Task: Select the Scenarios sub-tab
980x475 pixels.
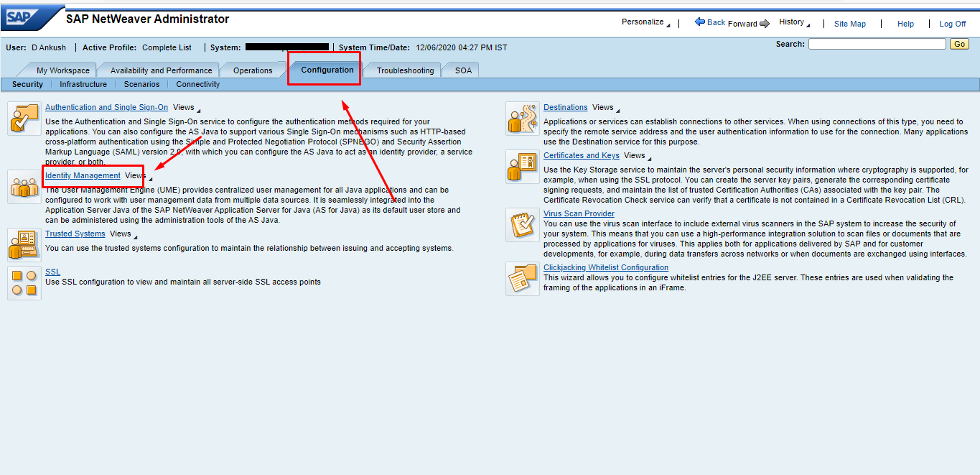Action: tap(141, 84)
